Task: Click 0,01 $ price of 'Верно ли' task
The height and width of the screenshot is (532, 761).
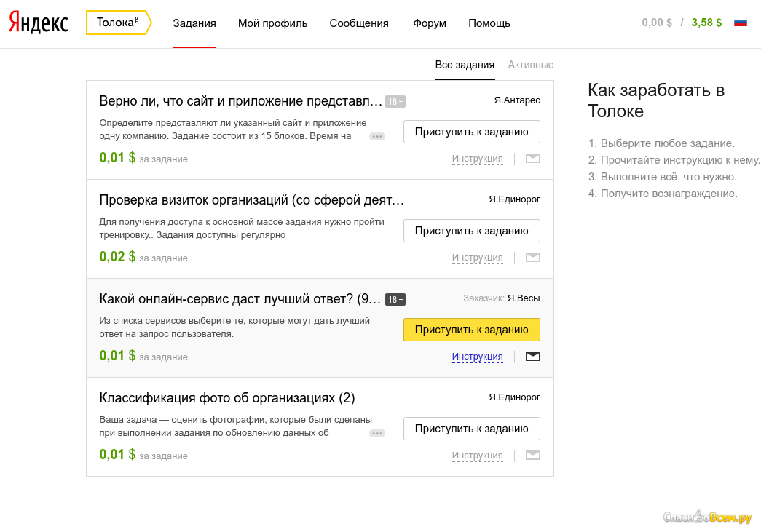Action: (x=117, y=158)
